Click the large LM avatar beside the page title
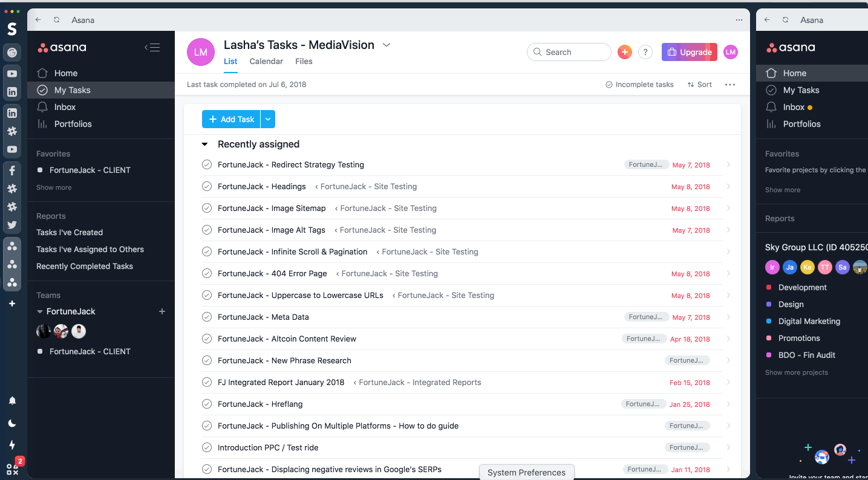868x480 pixels. (201, 52)
